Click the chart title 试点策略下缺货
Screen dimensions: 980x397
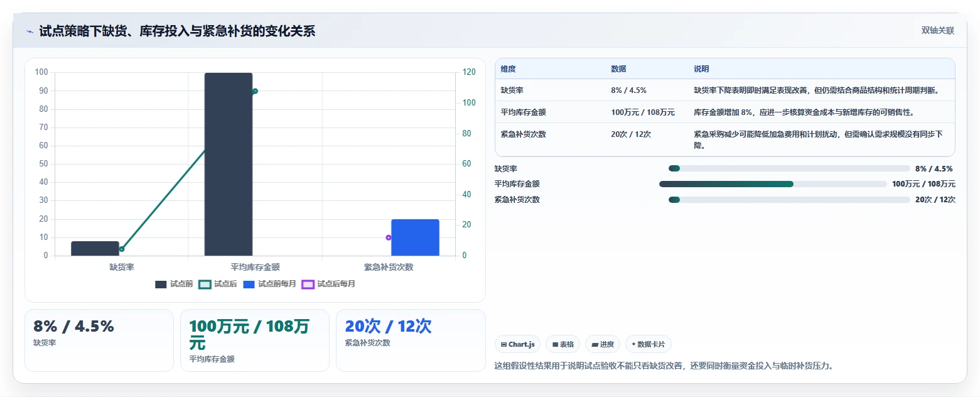[x=177, y=31]
